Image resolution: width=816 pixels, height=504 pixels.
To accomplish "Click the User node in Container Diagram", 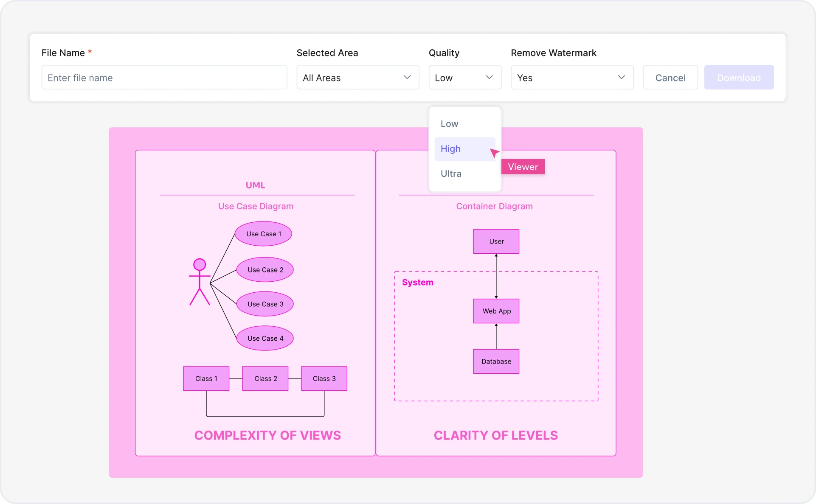I will tap(496, 241).
